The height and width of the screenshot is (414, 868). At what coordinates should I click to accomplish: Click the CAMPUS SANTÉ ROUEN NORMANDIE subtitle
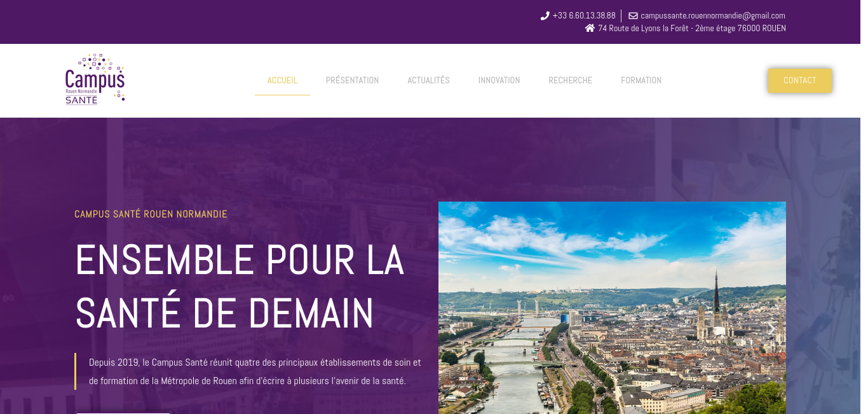click(151, 214)
